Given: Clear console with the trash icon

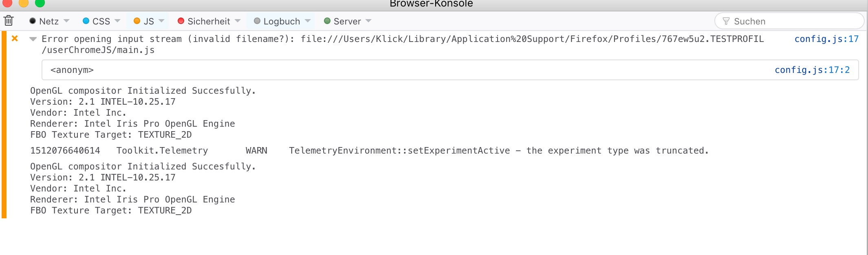Looking at the screenshot, I should coord(9,21).
